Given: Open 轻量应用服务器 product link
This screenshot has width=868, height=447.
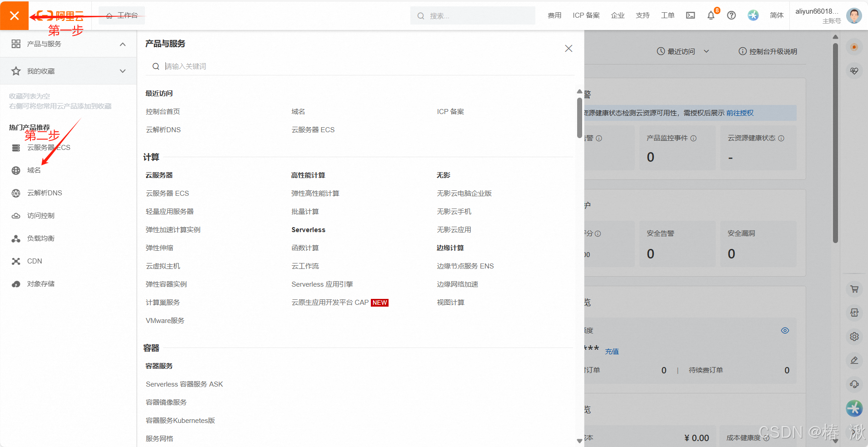Looking at the screenshot, I should click(170, 212).
